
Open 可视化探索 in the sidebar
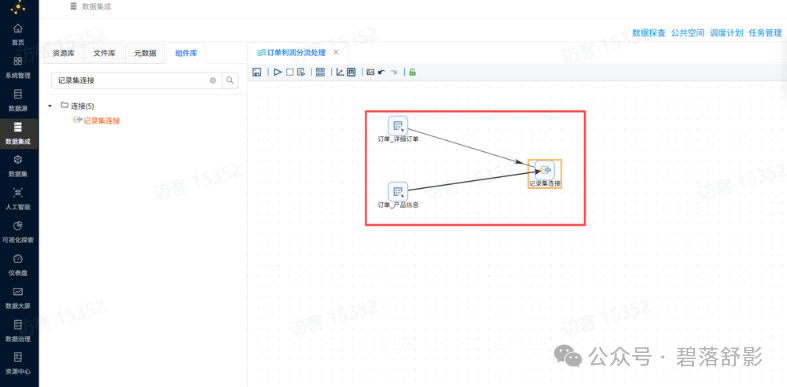(x=18, y=232)
